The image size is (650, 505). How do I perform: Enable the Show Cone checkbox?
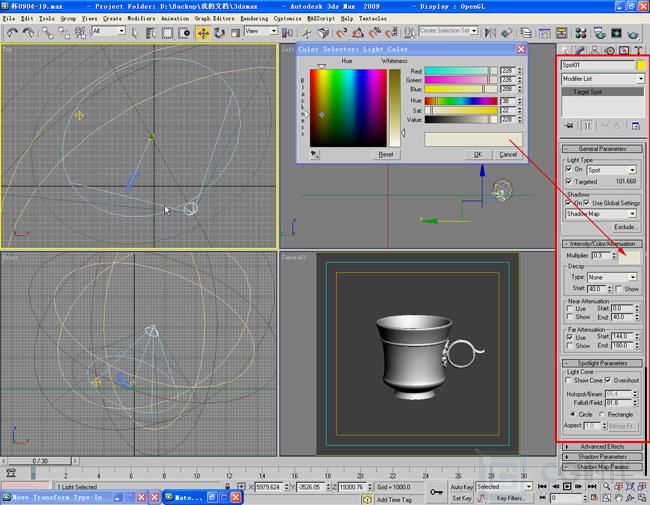point(569,380)
